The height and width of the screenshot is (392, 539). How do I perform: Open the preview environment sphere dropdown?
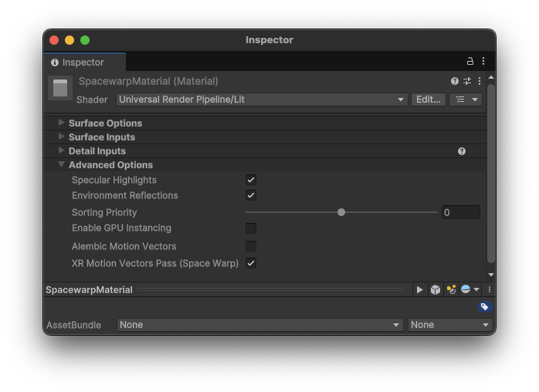[470, 290]
